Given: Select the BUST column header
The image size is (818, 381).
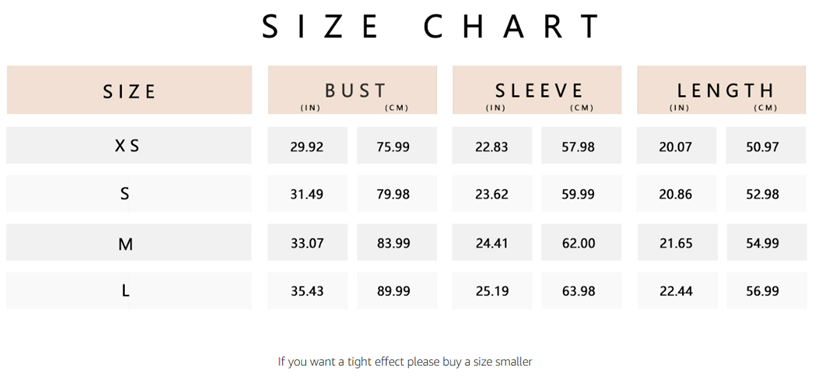Looking at the screenshot, I should (353, 90).
